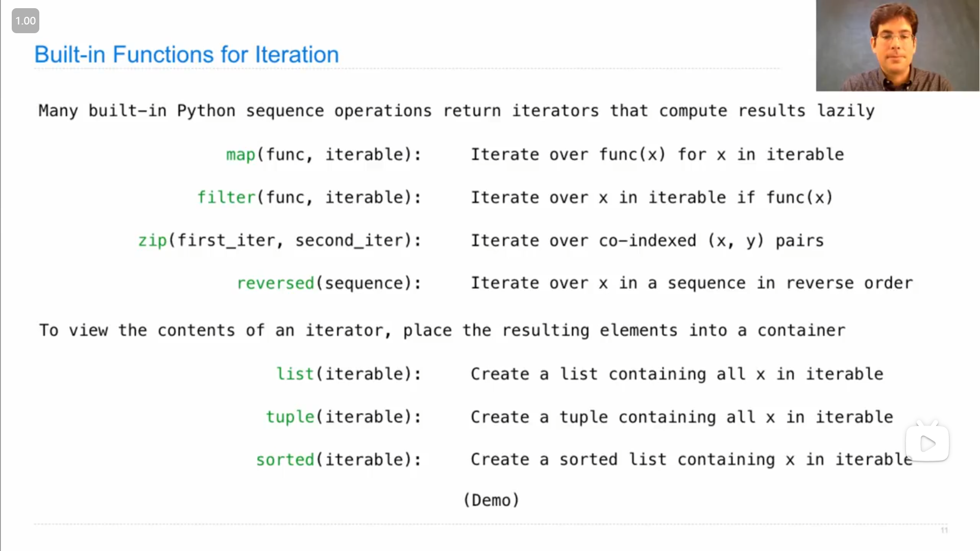Click the green 'filter' function name
This screenshot has height=551, width=980.
(226, 197)
